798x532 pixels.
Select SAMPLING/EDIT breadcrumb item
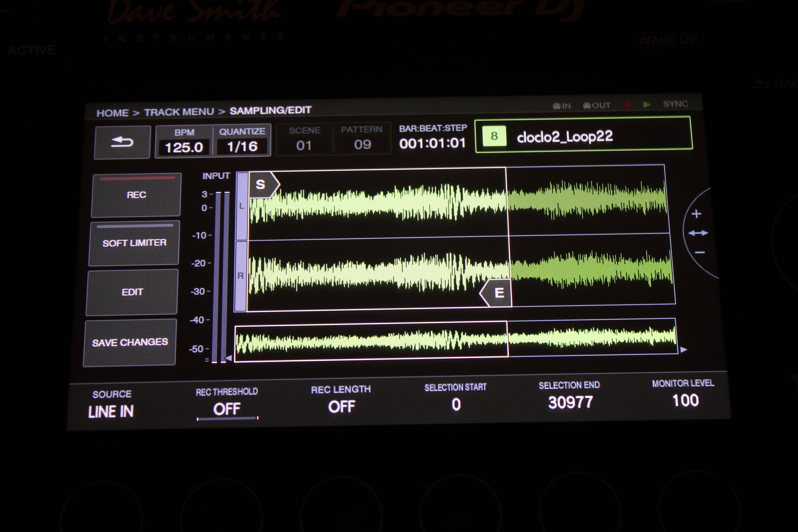(270, 110)
